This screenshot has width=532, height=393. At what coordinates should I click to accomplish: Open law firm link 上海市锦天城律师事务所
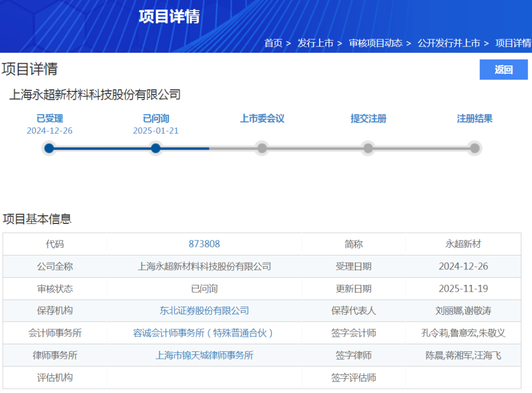[x=205, y=355]
